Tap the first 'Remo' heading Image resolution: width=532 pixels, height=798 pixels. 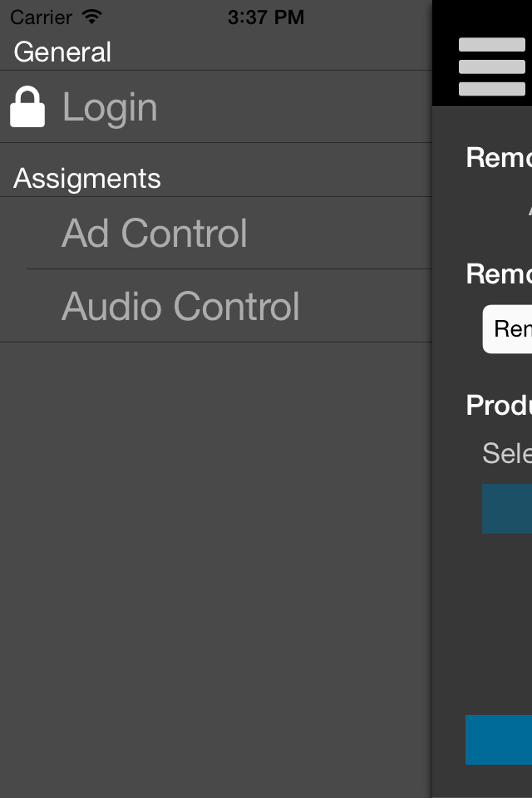coord(499,157)
